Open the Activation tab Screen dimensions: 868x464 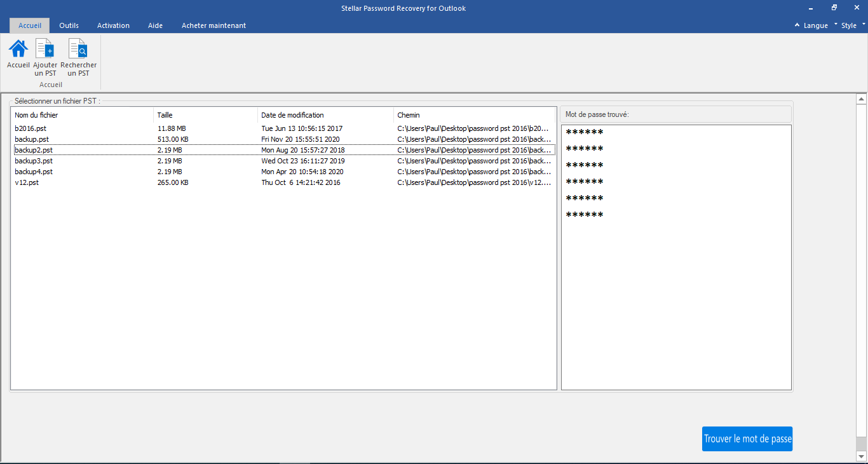(113, 25)
